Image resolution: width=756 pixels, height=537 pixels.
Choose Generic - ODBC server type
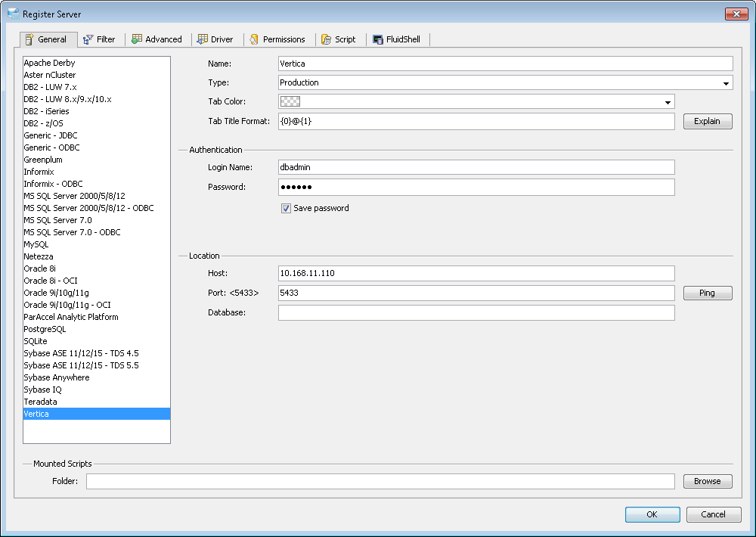97,147
